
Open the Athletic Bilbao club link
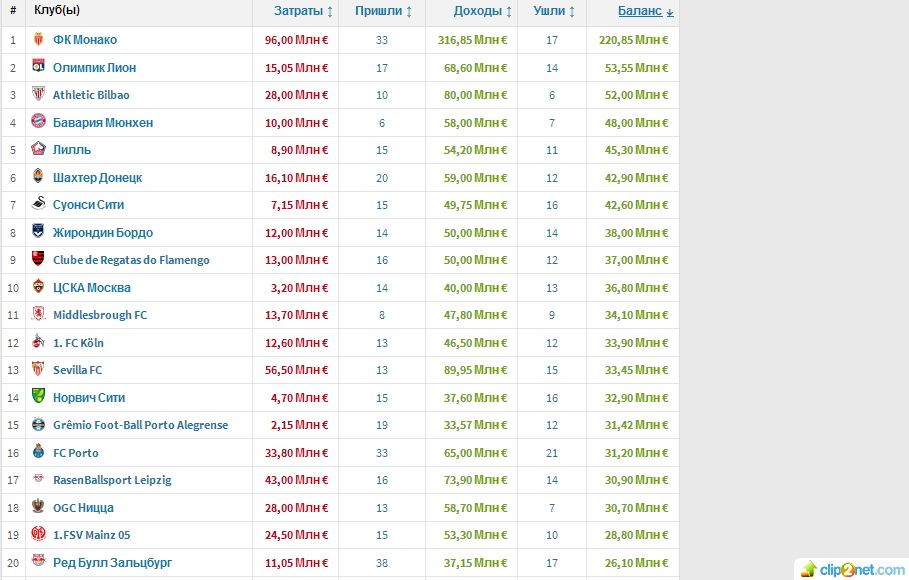tap(91, 95)
